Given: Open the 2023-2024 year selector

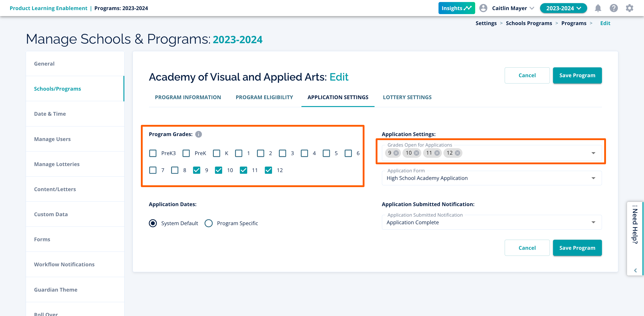Looking at the screenshot, I should (563, 8).
